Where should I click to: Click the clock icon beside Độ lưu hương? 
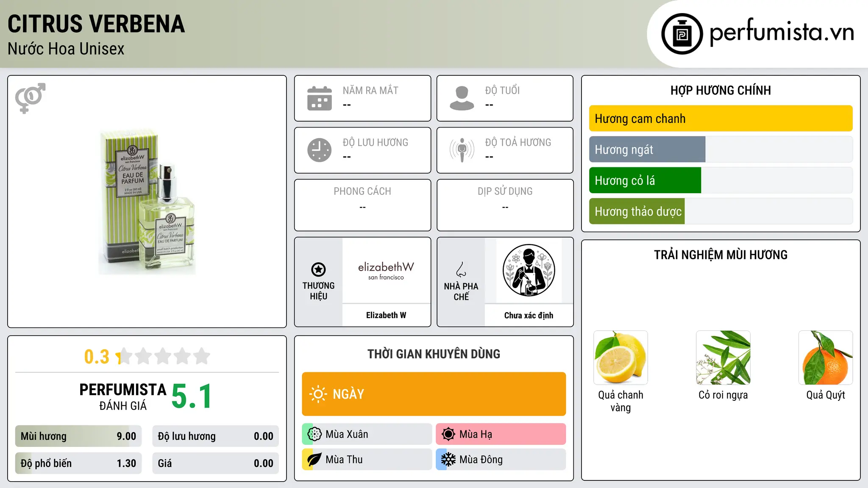point(320,150)
